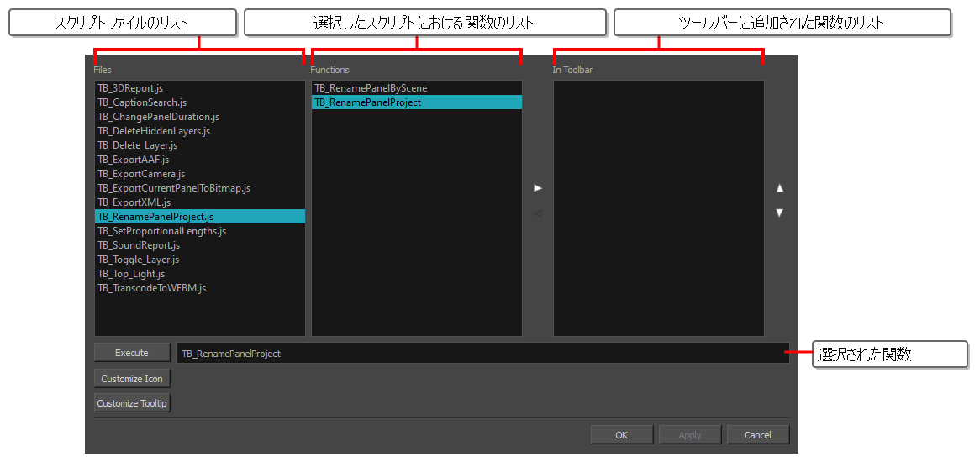Screen dimensions: 980x462
Task: Click Customize Tooltip button
Action: click(x=132, y=403)
